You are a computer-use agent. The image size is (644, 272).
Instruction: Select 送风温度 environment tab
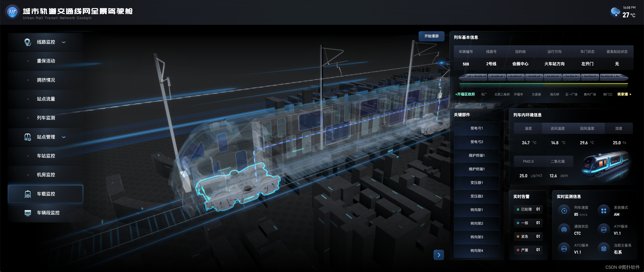557,128
